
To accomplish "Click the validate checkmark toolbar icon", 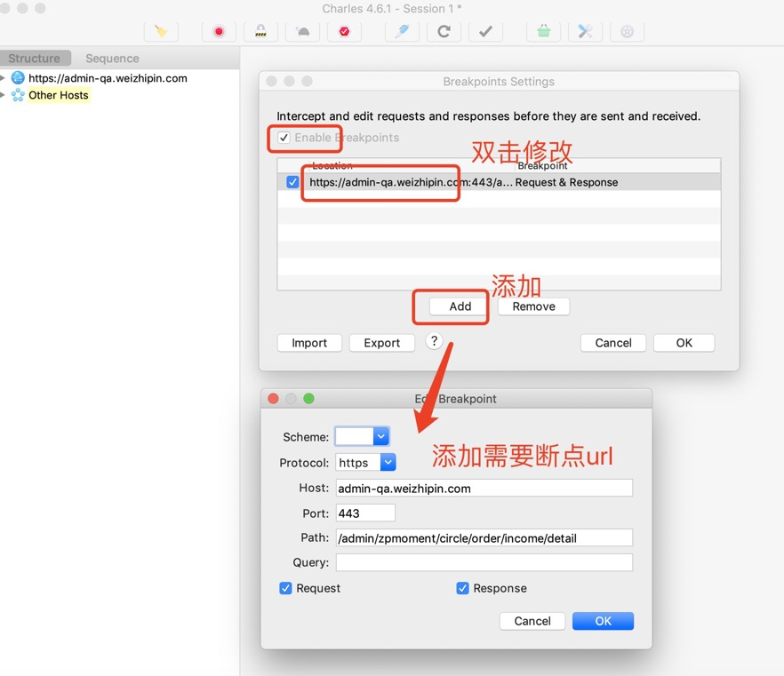I will (x=485, y=31).
